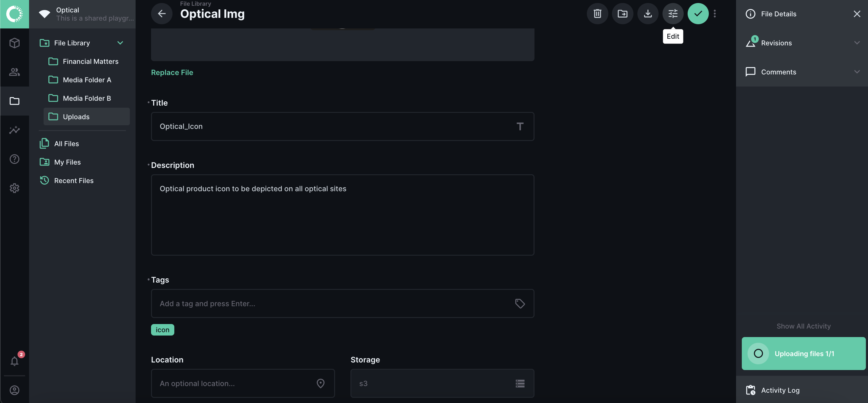Open the three-dot more options menu
This screenshot has width=868, height=403.
715,14
